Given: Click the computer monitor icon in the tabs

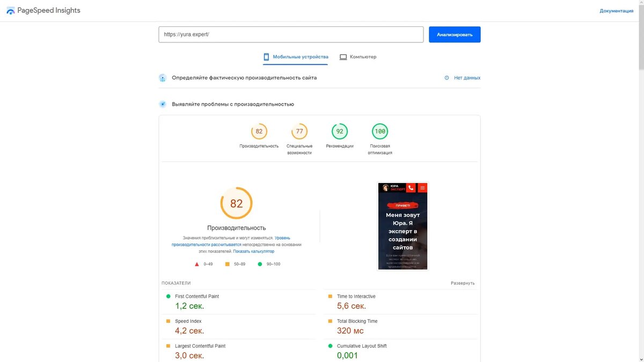Looking at the screenshot, I should point(343,57).
